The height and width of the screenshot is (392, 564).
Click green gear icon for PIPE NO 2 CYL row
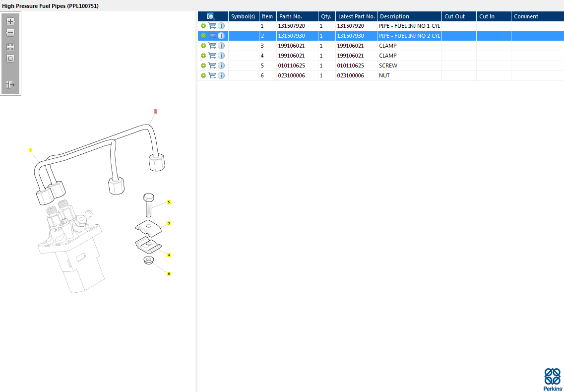click(x=203, y=36)
